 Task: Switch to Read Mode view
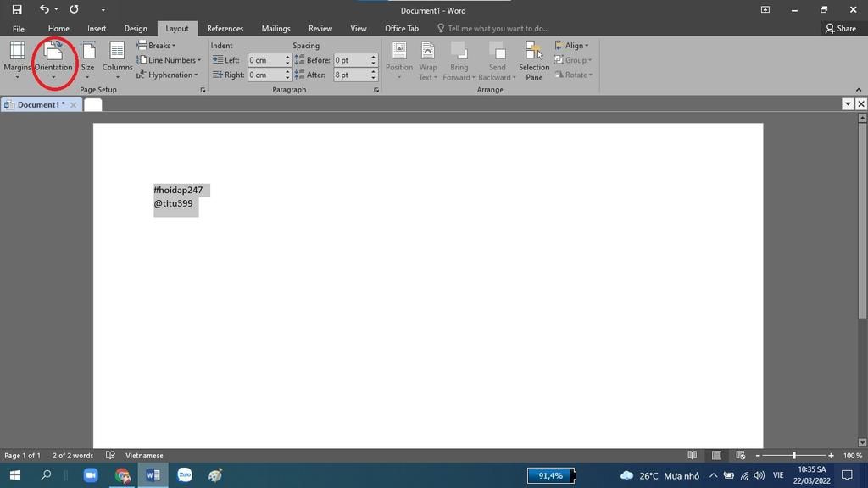[692, 455]
